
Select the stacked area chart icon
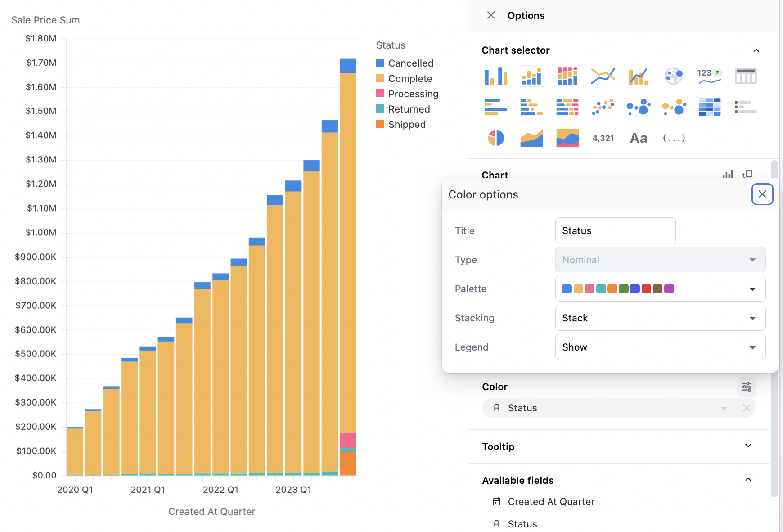567,138
